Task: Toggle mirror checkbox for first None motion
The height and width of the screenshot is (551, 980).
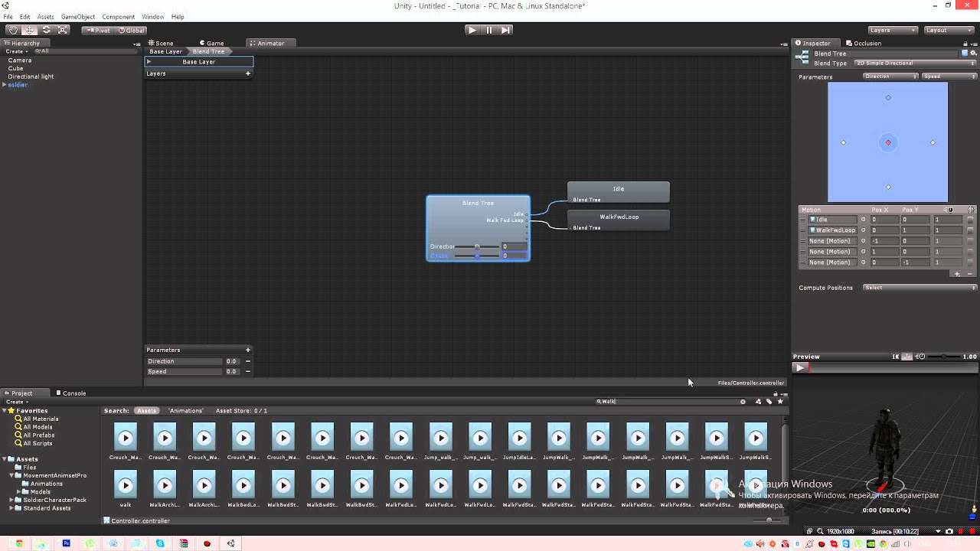Action: tap(970, 241)
